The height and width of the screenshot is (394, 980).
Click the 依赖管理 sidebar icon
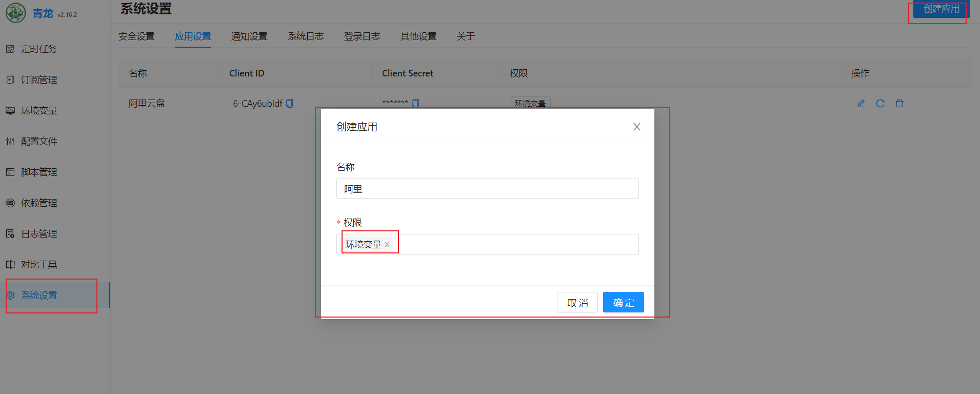coord(10,203)
